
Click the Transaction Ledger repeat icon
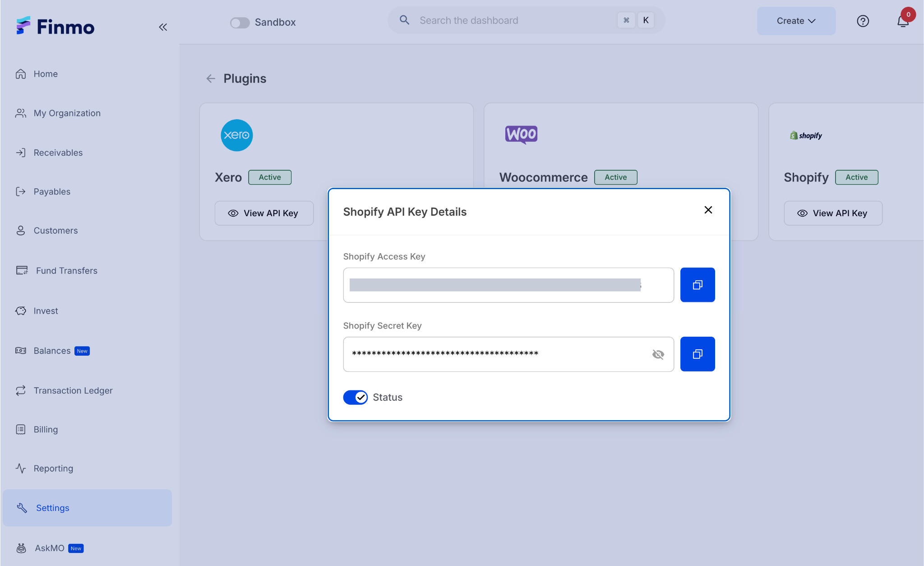[x=21, y=390]
